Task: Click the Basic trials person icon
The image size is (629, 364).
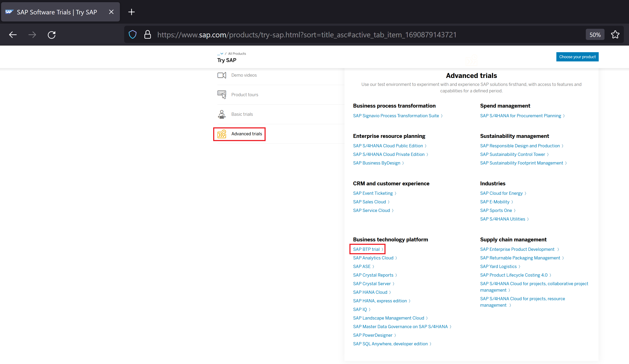Action: [x=221, y=114]
